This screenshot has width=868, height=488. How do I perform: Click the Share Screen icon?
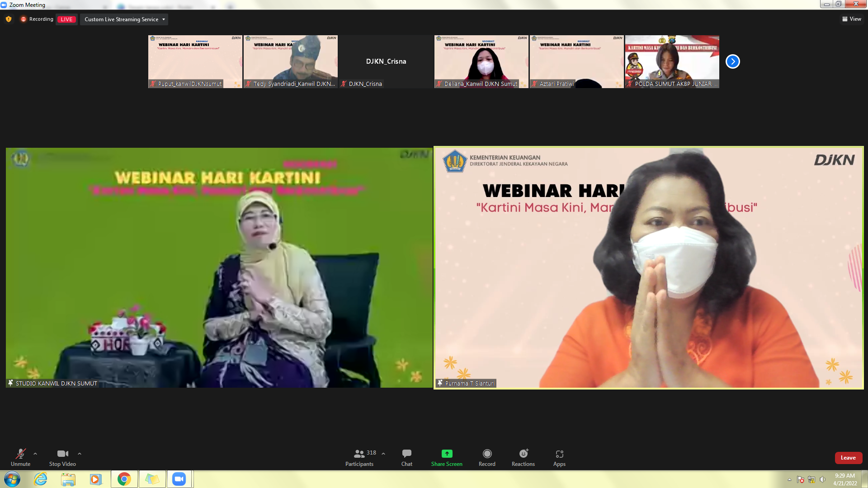(447, 454)
